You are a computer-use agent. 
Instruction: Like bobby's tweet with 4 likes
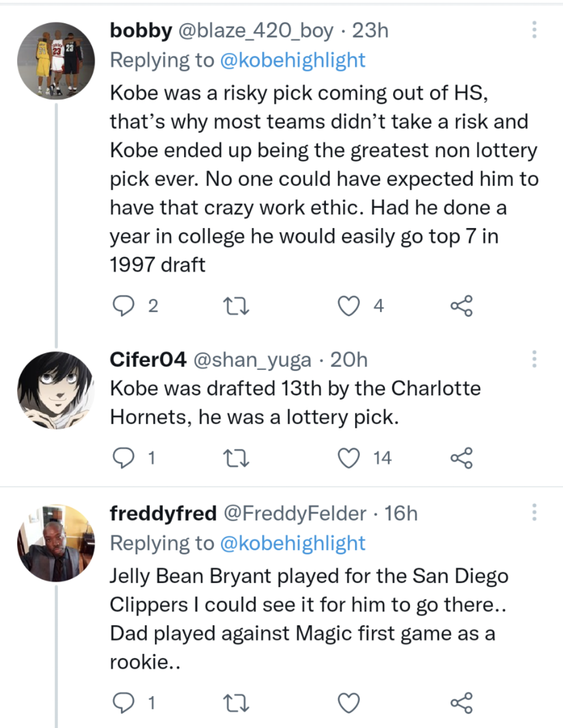[349, 306]
